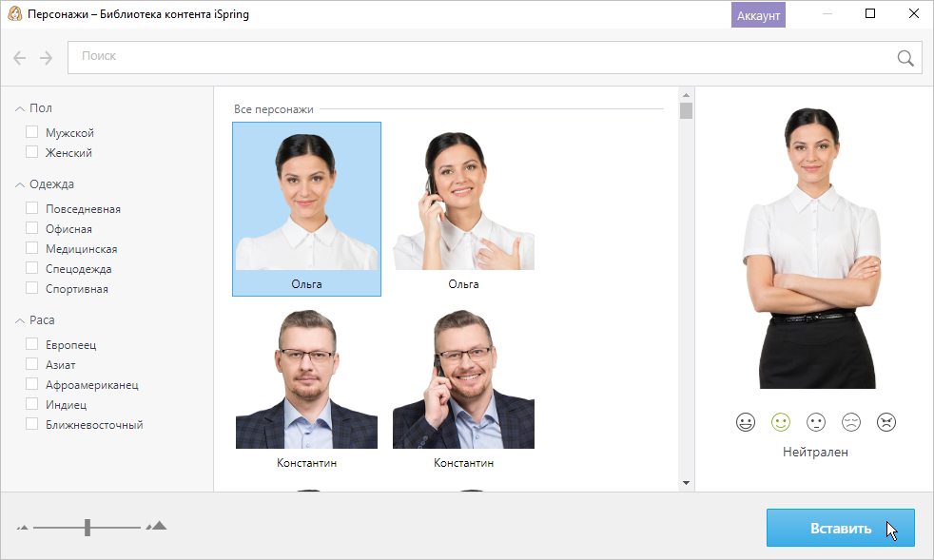Toggle the Ближневосточный filter
This screenshot has width=934, height=560.
(32, 424)
